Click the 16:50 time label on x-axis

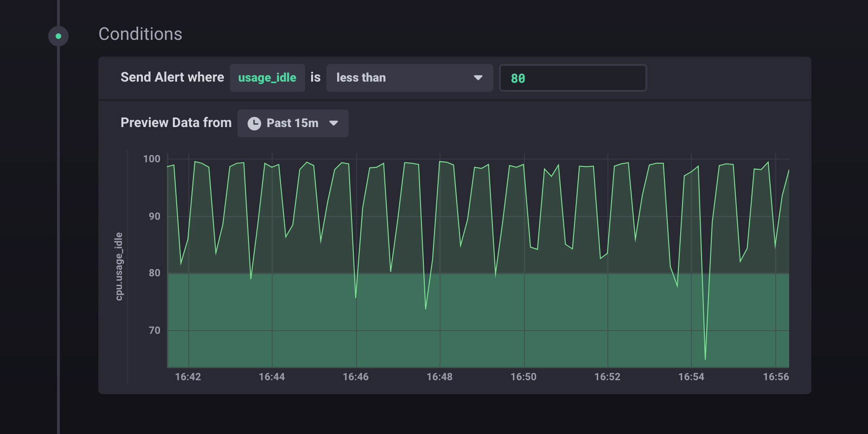pos(523,377)
